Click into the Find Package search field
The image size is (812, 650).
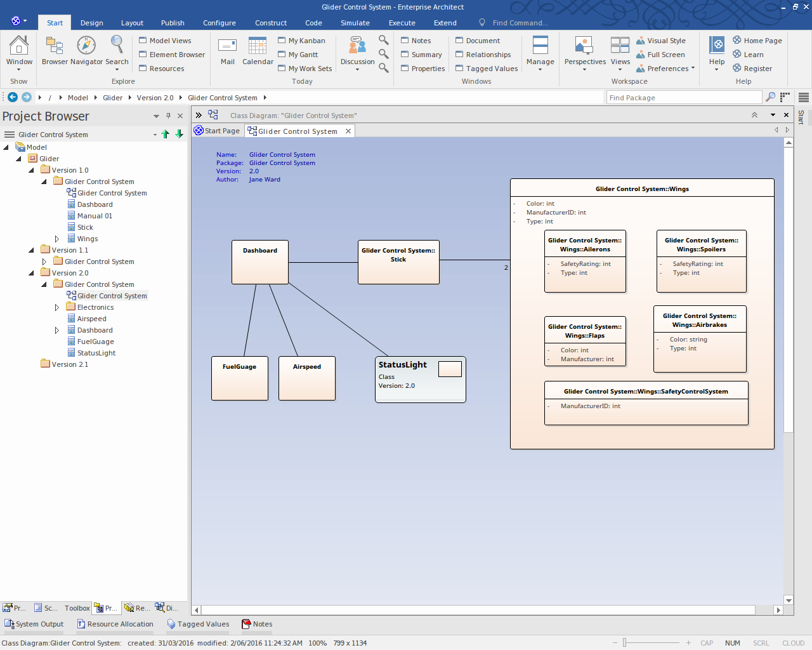point(683,98)
